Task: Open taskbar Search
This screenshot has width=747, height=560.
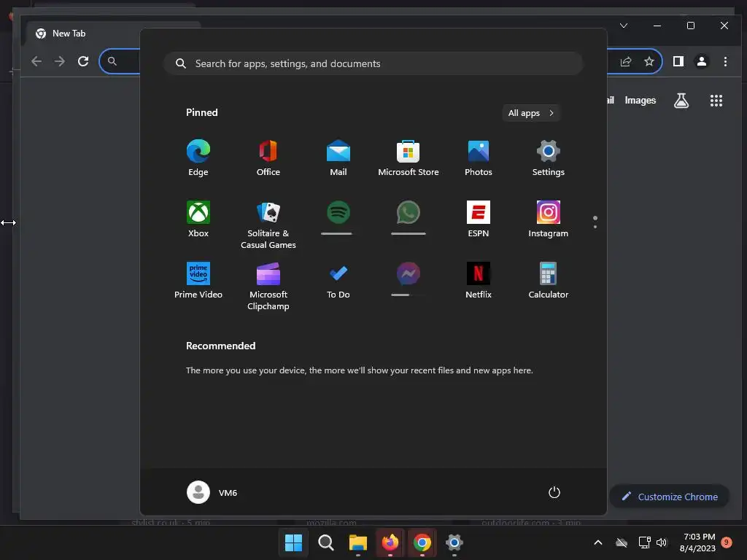Action: (326, 542)
